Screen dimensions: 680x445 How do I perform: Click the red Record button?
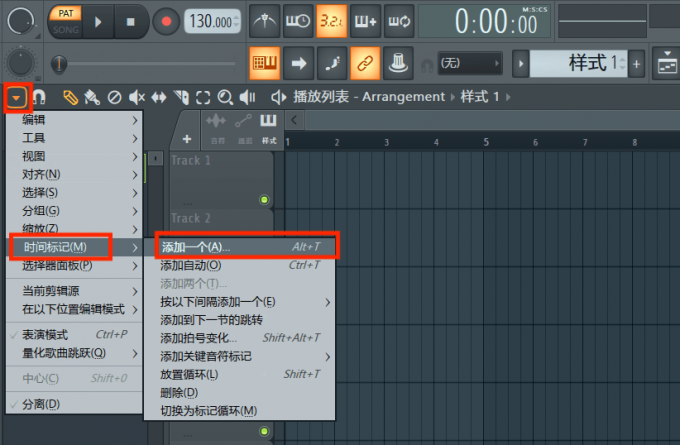(x=166, y=21)
